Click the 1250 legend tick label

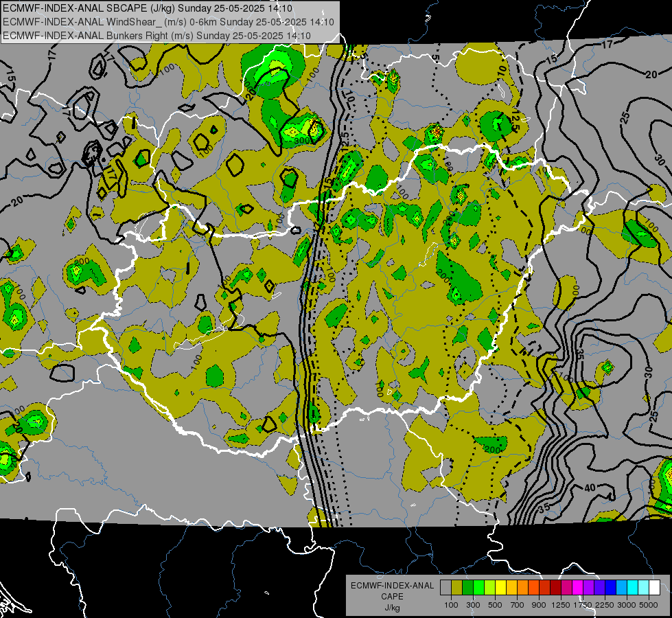(561, 605)
